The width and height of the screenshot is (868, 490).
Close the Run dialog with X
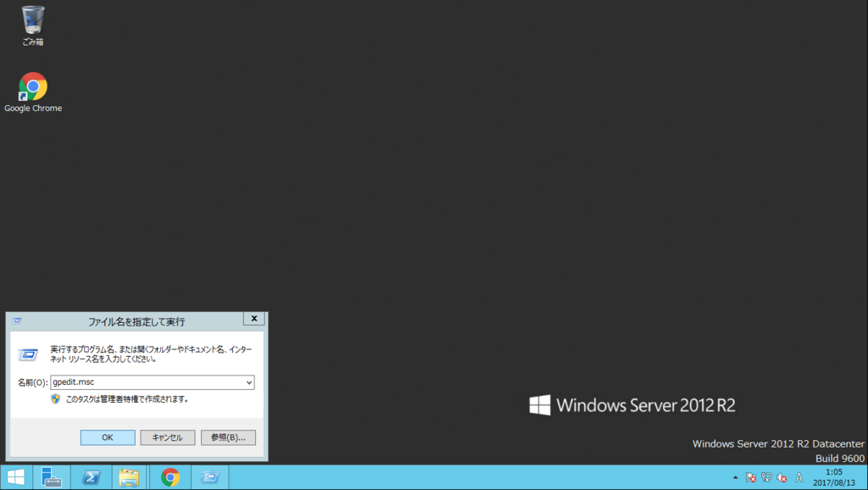click(254, 319)
